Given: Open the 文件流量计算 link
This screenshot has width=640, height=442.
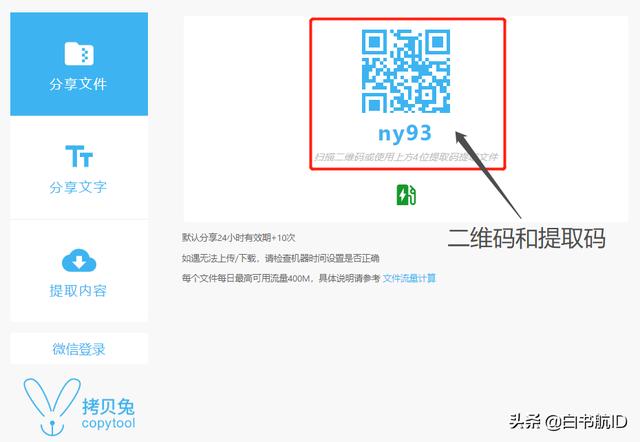Looking at the screenshot, I should tap(409, 278).
